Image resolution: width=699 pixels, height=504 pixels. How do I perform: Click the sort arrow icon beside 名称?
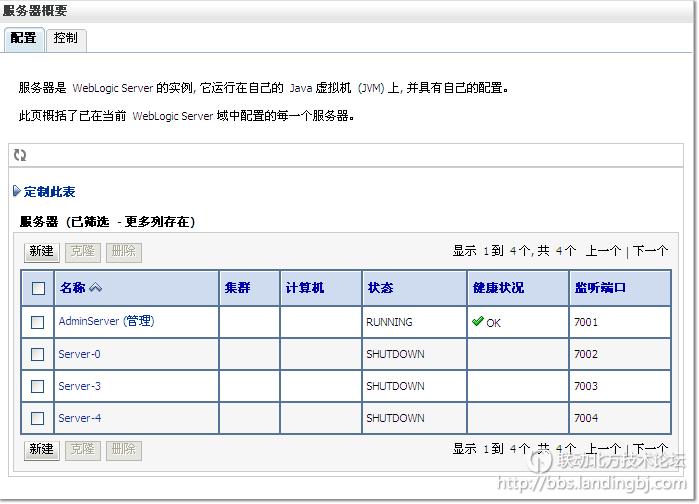click(x=95, y=288)
